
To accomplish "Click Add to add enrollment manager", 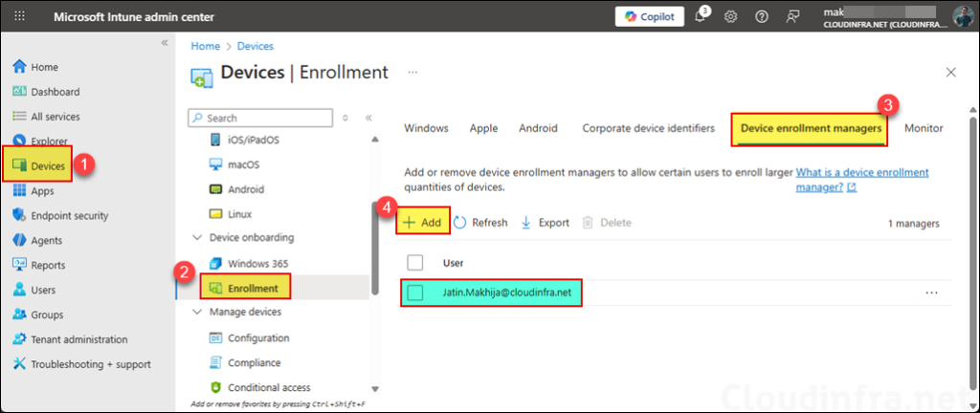I will coord(422,223).
